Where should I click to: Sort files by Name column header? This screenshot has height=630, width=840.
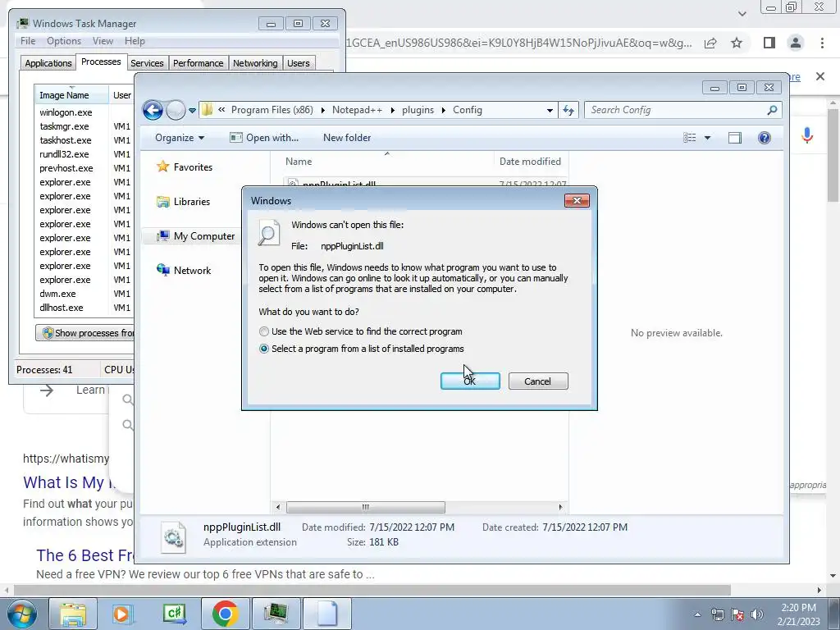[x=299, y=162]
